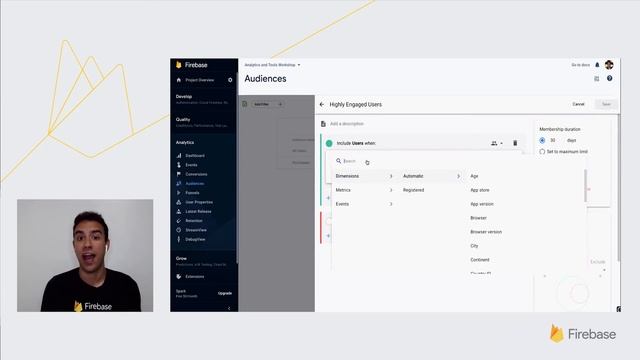
Task: Select the Browser version dimension
Action: click(486, 232)
